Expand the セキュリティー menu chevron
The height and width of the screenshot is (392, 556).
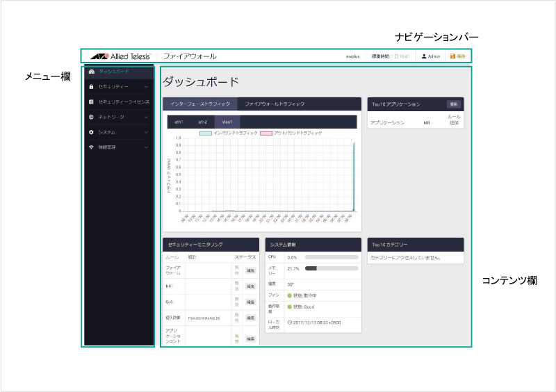coord(146,87)
